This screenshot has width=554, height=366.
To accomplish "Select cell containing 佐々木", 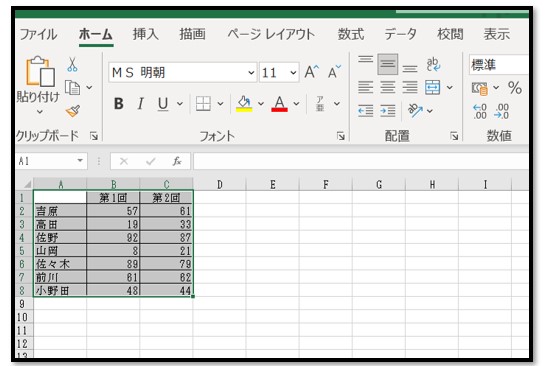I will 60,264.
